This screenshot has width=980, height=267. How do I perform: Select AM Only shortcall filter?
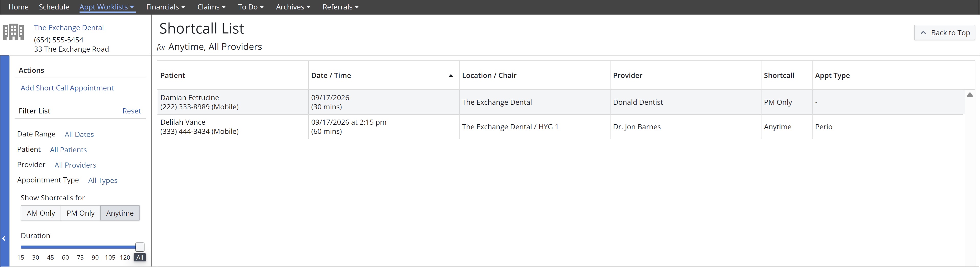click(x=41, y=213)
